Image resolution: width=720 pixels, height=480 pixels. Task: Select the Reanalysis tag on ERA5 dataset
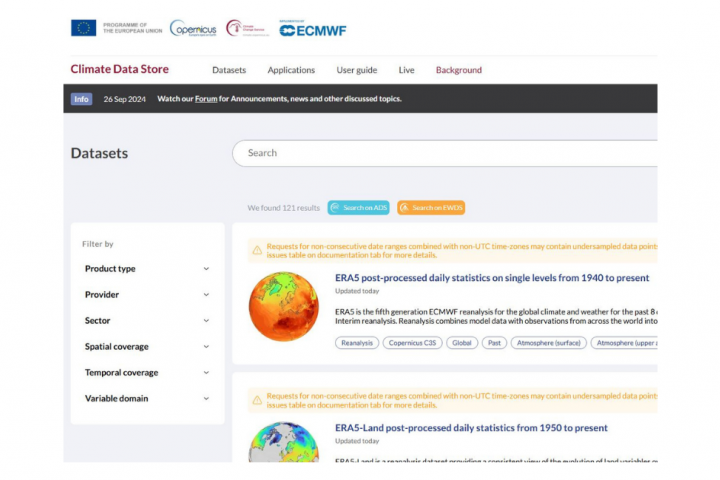pyautogui.click(x=357, y=343)
